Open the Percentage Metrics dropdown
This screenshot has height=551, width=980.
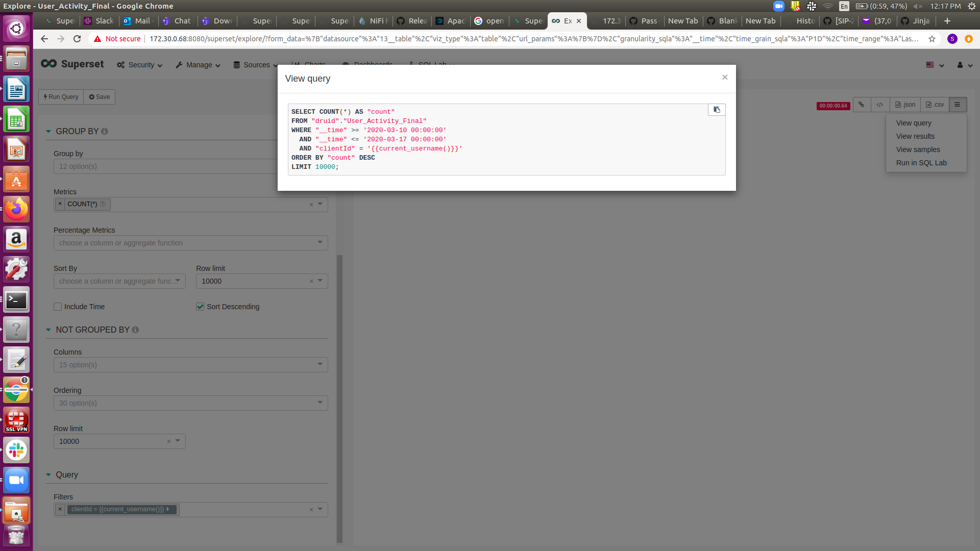(320, 242)
